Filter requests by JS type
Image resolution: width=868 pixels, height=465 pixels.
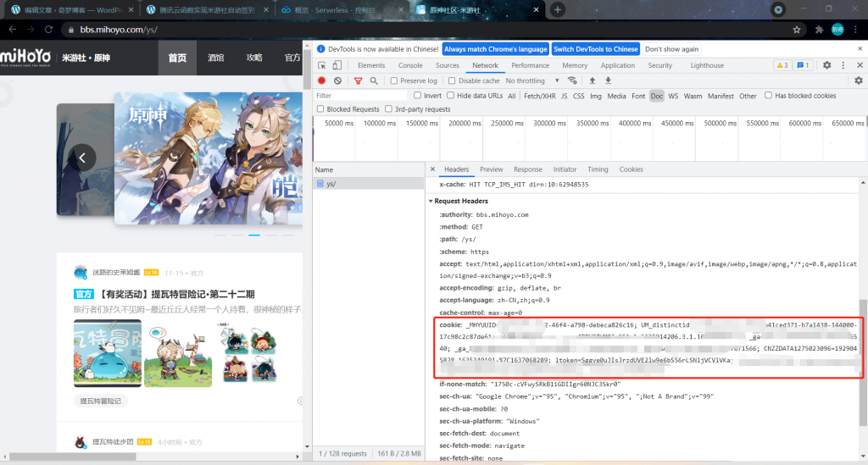pyautogui.click(x=564, y=96)
